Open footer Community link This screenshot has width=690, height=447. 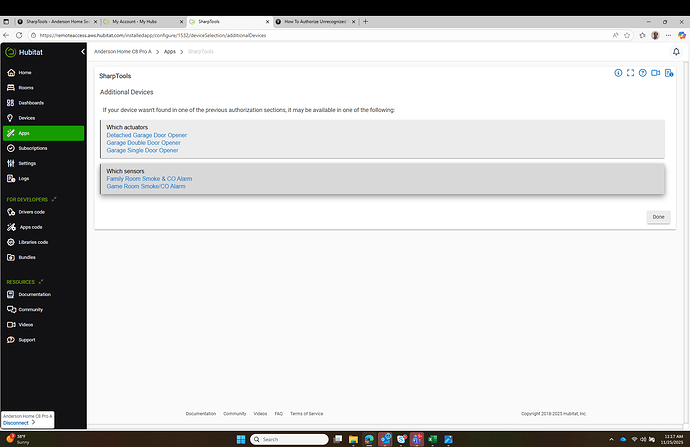click(235, 414)
